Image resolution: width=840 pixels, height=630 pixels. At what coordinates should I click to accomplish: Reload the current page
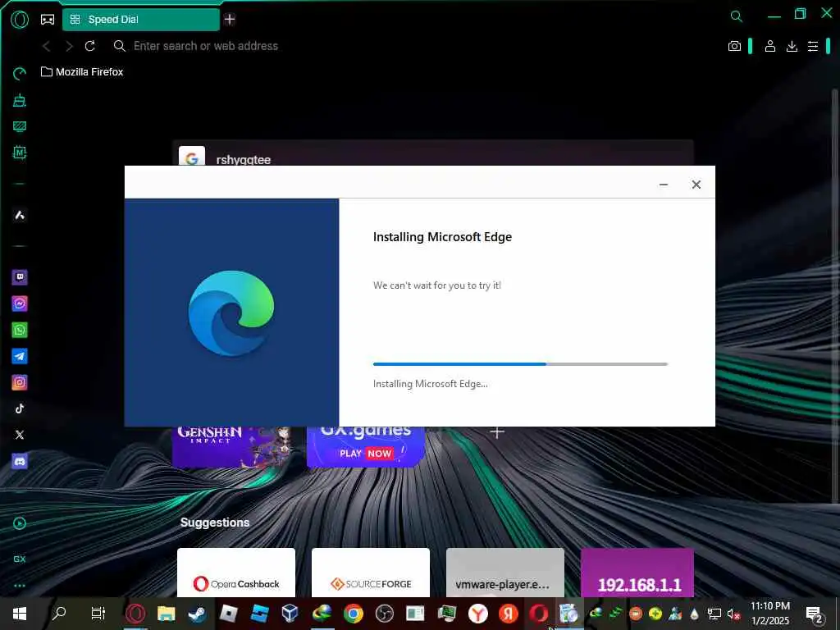tap(90, 46)
